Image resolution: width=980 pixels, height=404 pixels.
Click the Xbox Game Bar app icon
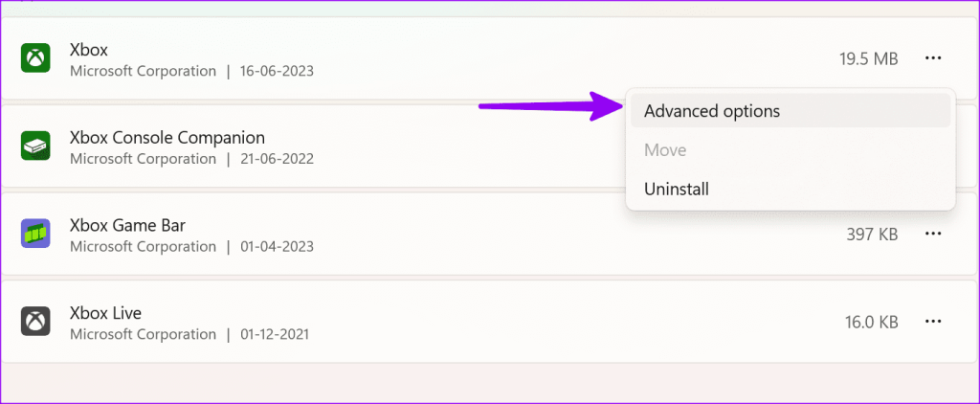tap(35, 234)
